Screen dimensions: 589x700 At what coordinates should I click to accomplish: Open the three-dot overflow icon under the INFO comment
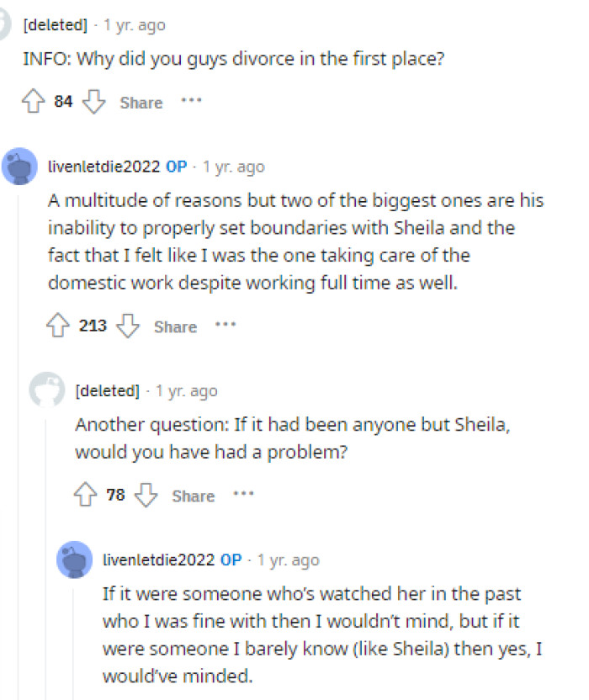[x=192, y=100]
